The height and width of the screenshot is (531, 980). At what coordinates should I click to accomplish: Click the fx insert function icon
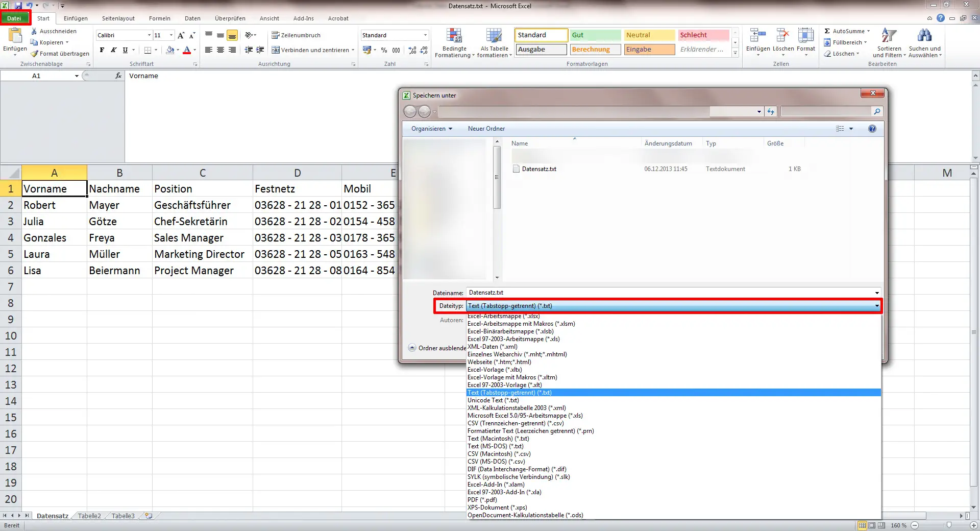click(x=118, y=76)
